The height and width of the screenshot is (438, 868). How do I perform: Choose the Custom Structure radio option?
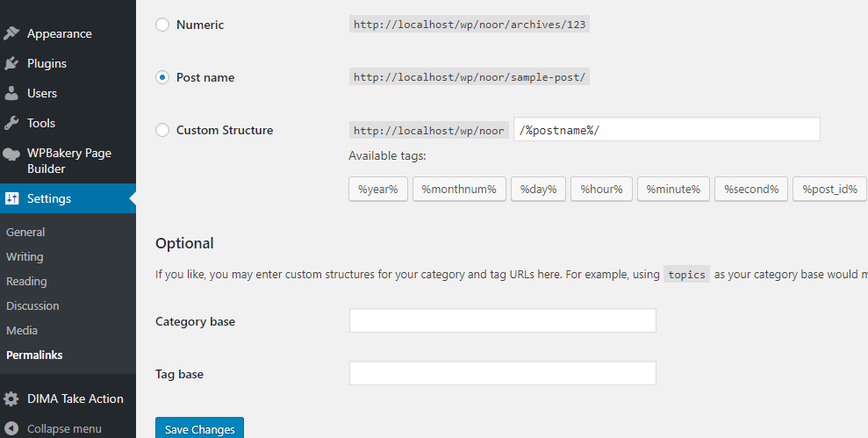click(162, 130)
